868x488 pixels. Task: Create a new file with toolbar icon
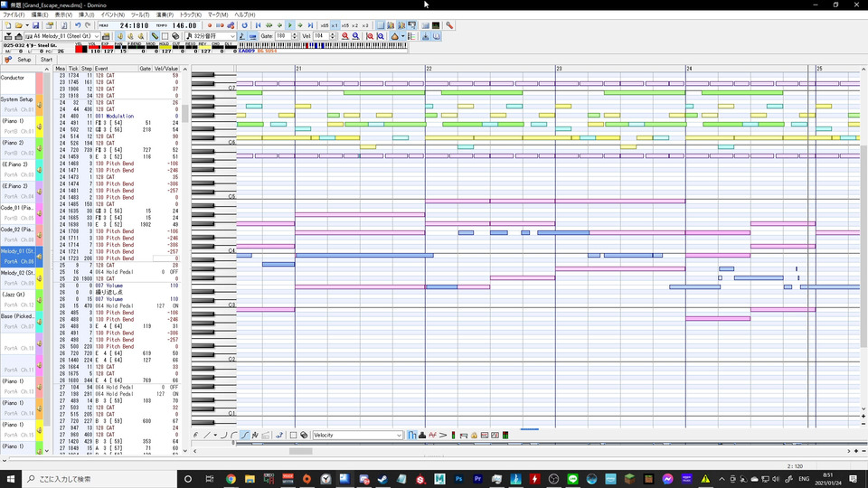coord(8,25)
